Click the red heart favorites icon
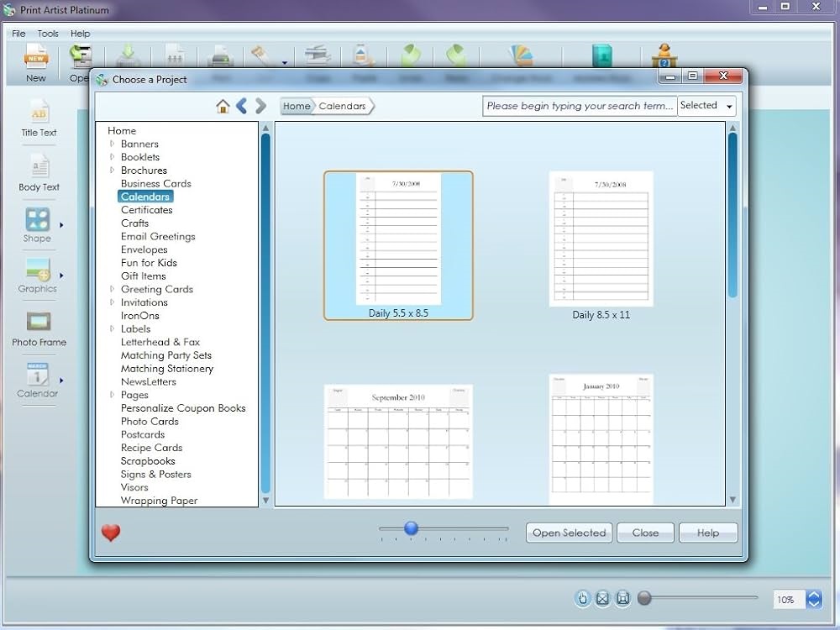 tap(111, 533)
